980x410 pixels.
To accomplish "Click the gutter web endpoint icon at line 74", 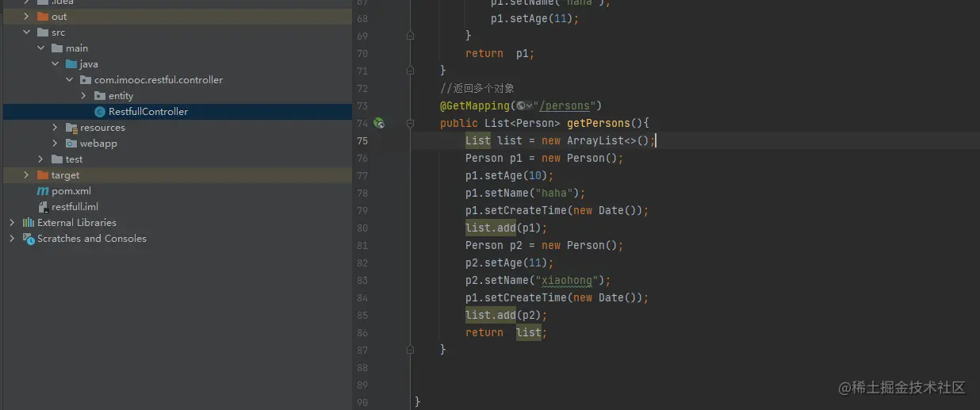I will coord(379,123).
